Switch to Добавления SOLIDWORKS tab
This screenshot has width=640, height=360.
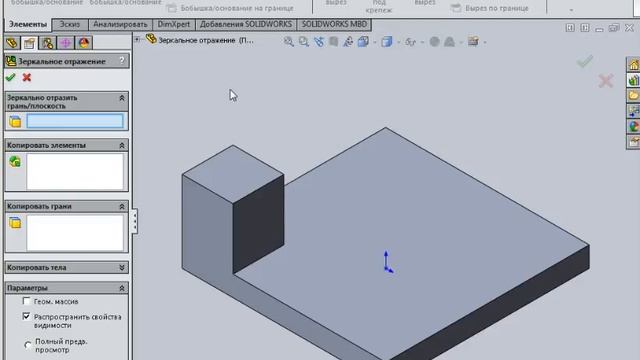pyautogui.click(x=246, y=24)
